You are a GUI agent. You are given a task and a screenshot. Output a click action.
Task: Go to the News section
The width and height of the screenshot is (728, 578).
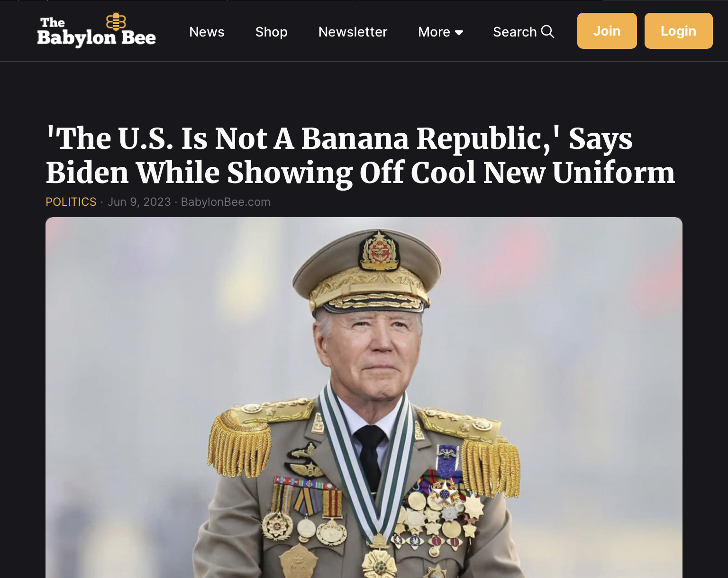[207, 32]
